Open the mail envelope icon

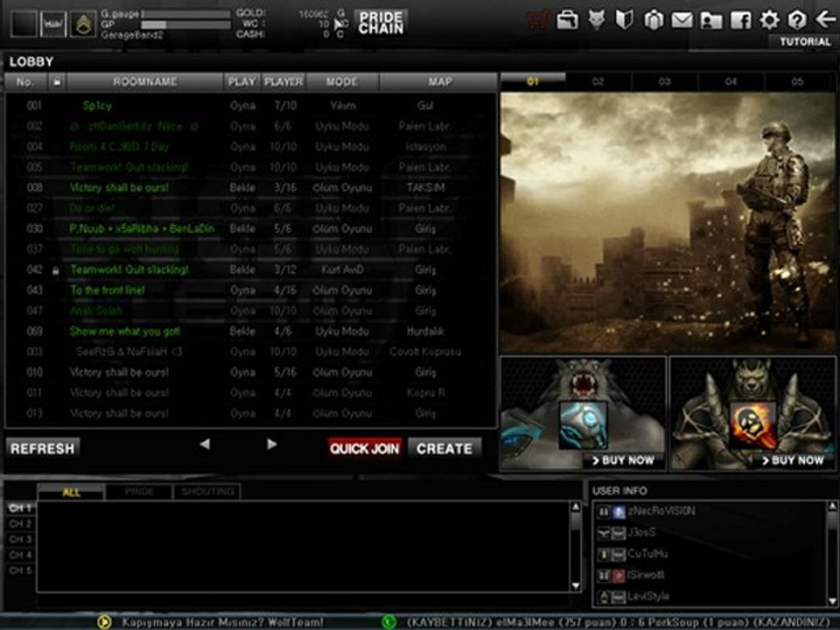682,21
